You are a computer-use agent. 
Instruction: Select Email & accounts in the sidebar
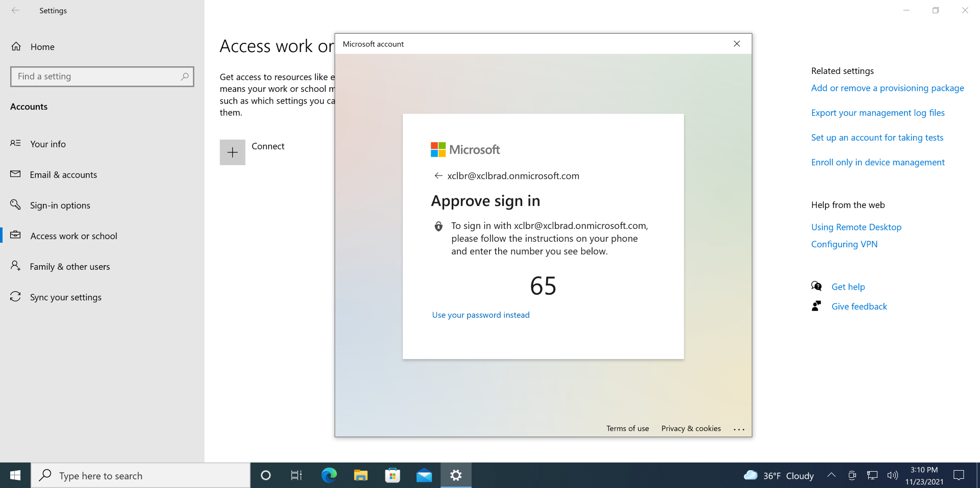click(63, 175)
